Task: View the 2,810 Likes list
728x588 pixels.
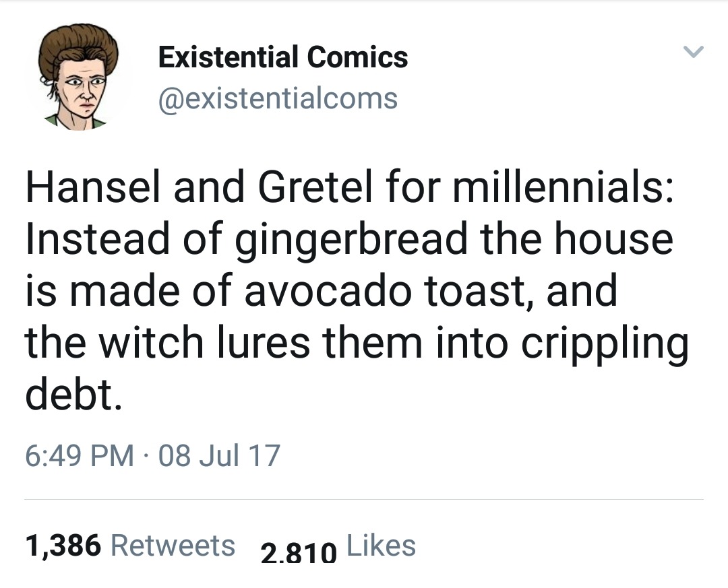Action: coord(338,547)
